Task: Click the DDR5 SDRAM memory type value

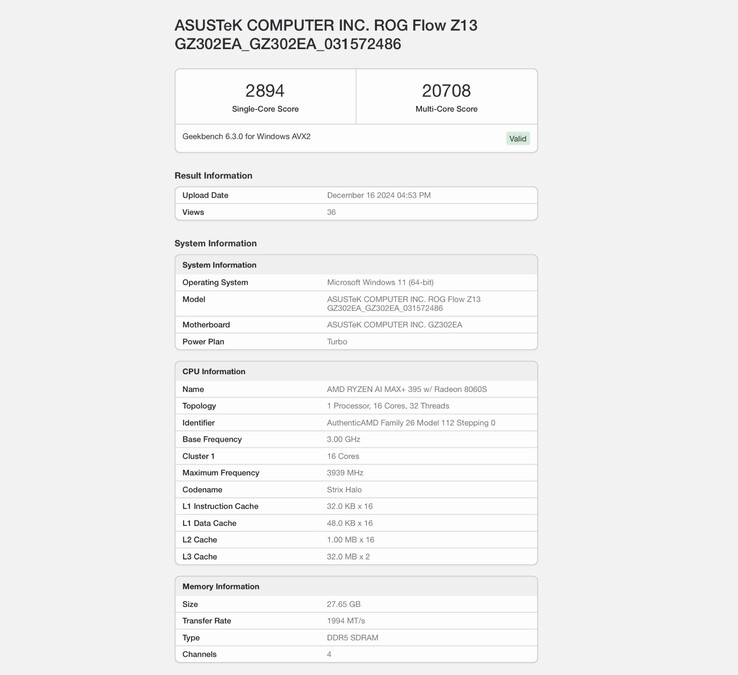Action: point(352,637)
